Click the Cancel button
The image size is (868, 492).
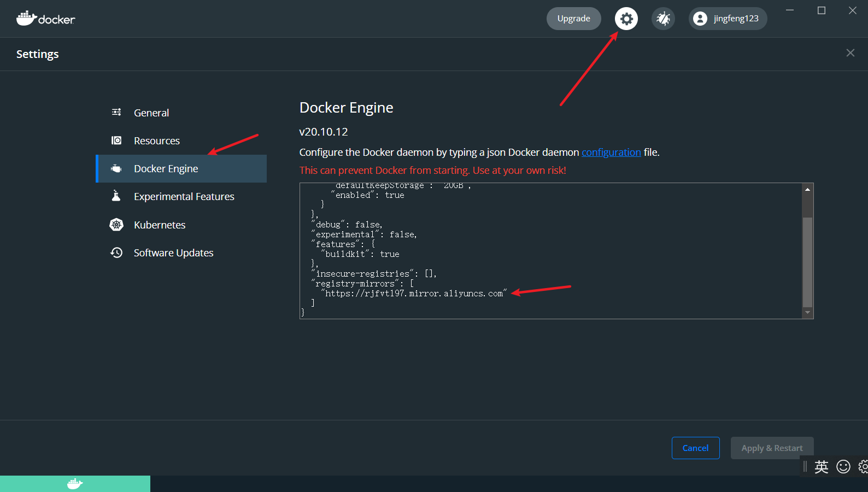coord(696,448)
